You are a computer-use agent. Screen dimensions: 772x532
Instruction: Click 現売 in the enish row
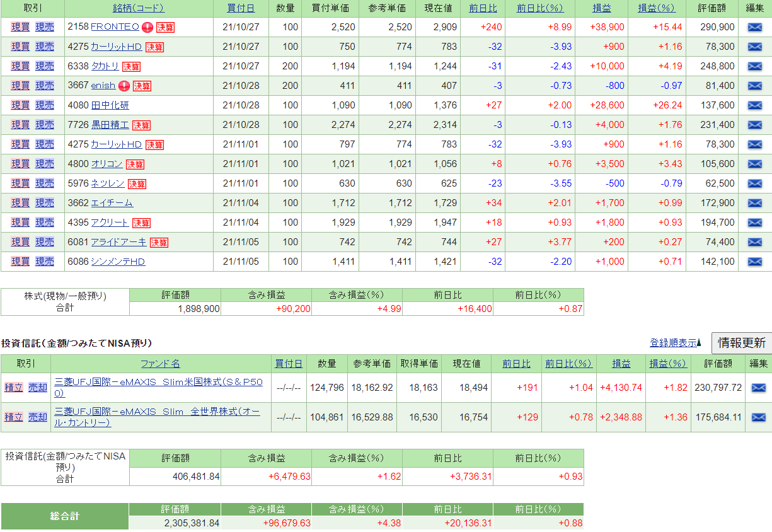[x=45, y=86]
